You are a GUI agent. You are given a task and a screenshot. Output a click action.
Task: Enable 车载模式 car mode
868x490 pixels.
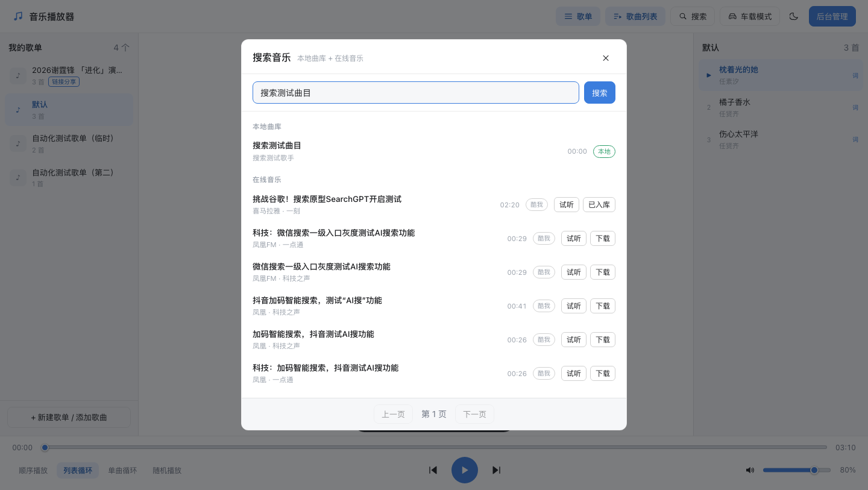tap(750, 16)
